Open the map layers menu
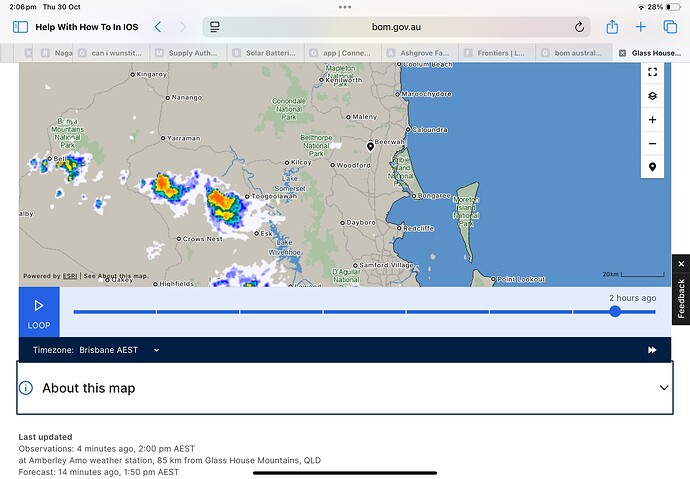The height and width of the screenshot is (479, 690). (652, 96)
